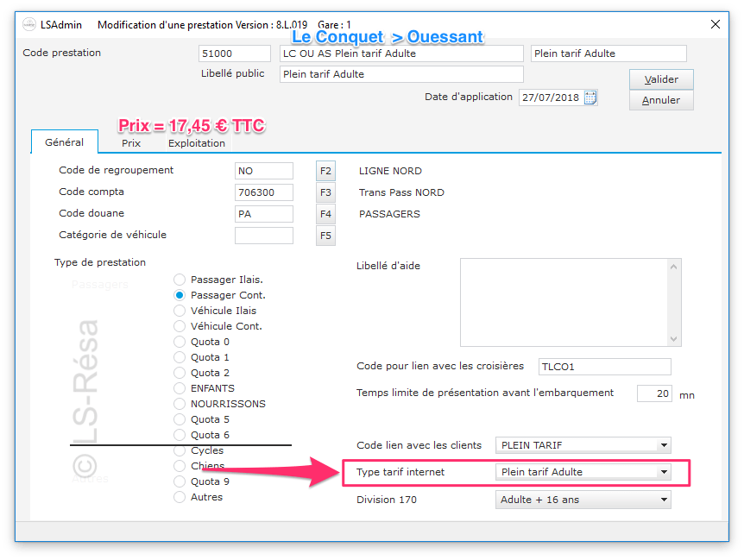Switch to the Prix tab
This screenshot has width=744, height=560.
(131, 143)
